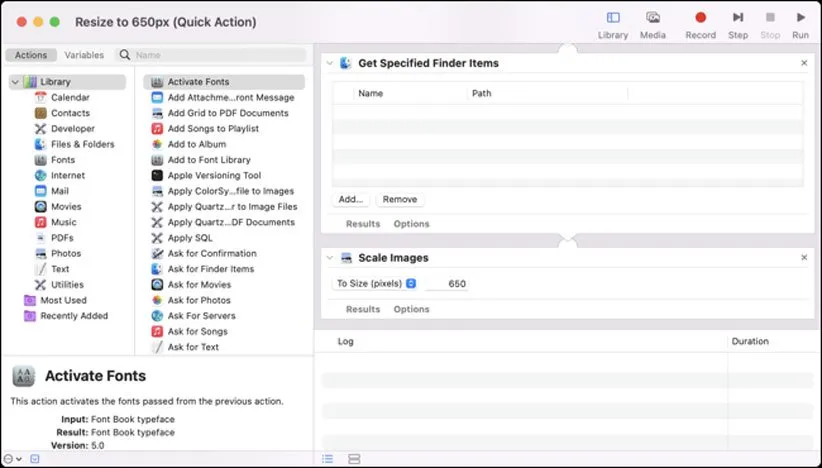The width and height of the screenshot is (822, 468).
Task: Select the Ask for Confirmation action
Action: (x=211, y=253)
